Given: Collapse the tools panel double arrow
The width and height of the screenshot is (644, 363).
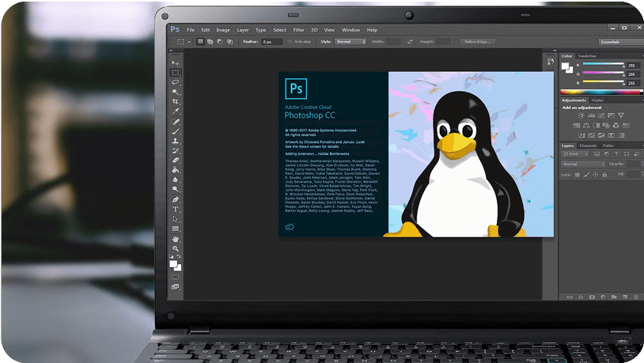Looking at the screenshot, I should tap(171, 51).
